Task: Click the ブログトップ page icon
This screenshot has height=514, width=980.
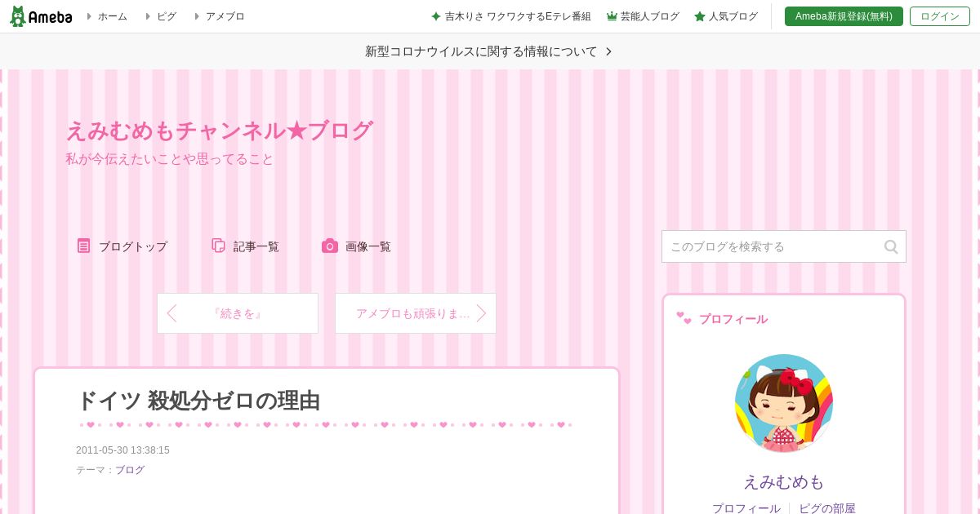Action: 83,246
